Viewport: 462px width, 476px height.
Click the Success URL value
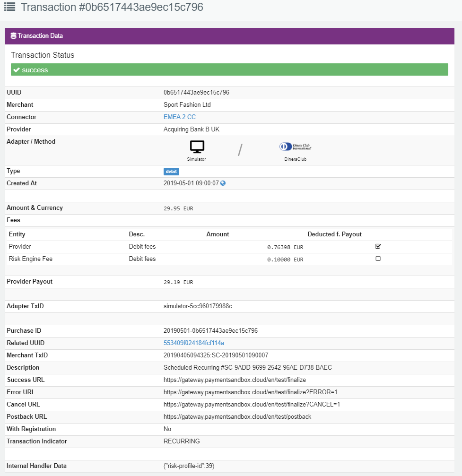pyautogui.click(x=235, y=380)
